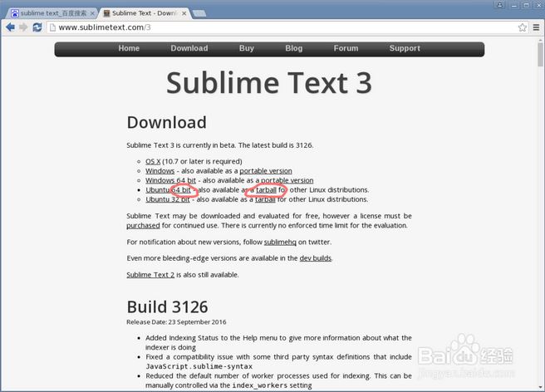
Task: Open Home in the navigation bar
Action: pos(129,48)
